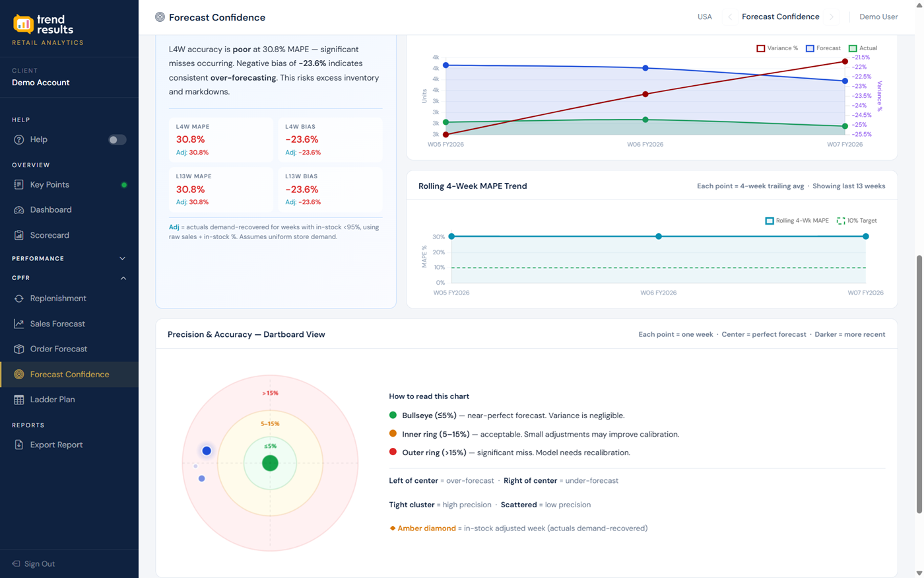Click the right chevron after Forecast Confidence
Screen dimensions: 924x578
point(832,17)
